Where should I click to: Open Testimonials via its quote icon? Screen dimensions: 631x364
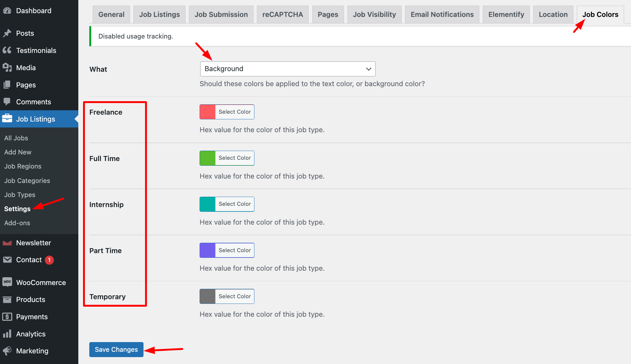(x=8, y=50)
